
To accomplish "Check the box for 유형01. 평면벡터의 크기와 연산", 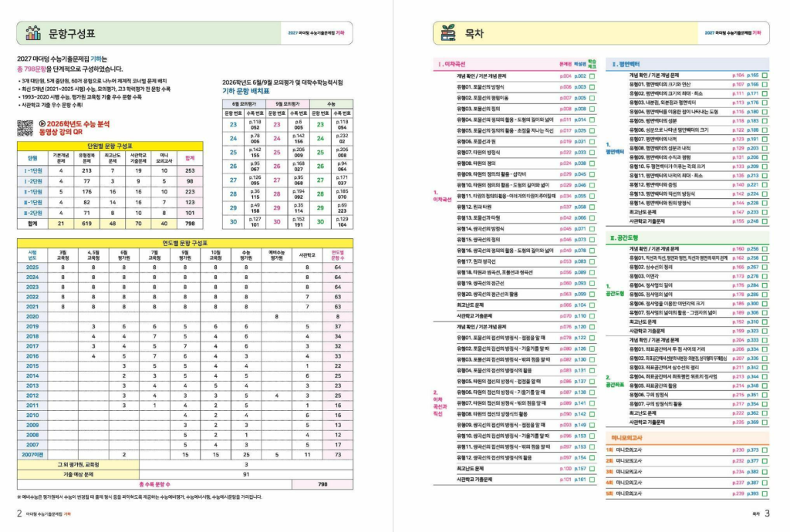I will click(x=765, y=84).
